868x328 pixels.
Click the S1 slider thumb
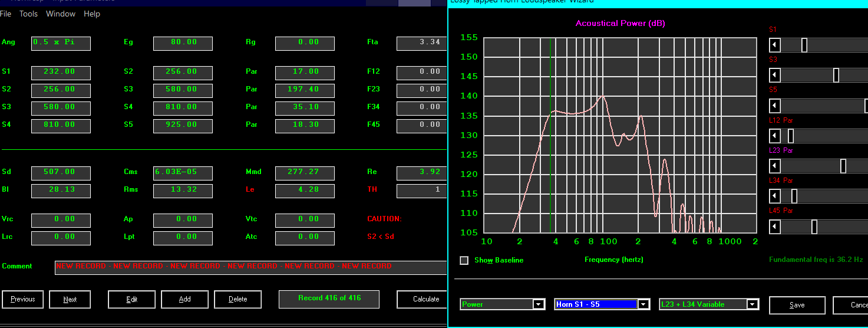tap(804, 45)
